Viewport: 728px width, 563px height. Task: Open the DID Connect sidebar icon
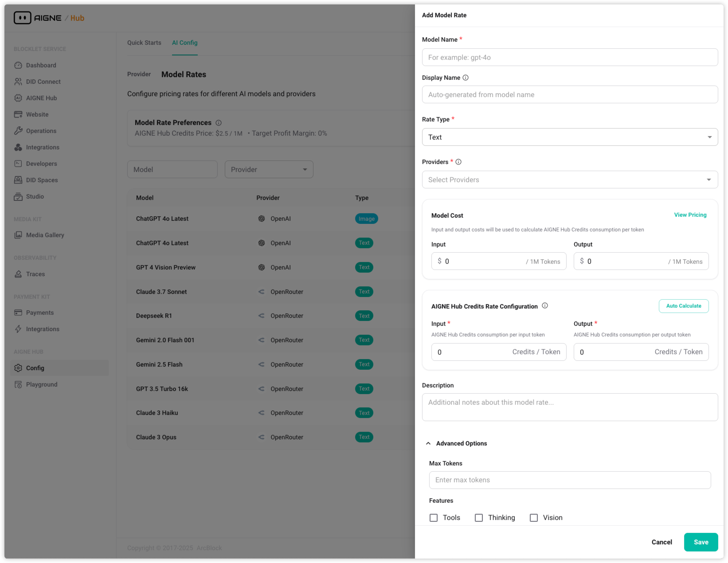click(x=18, y=82)
